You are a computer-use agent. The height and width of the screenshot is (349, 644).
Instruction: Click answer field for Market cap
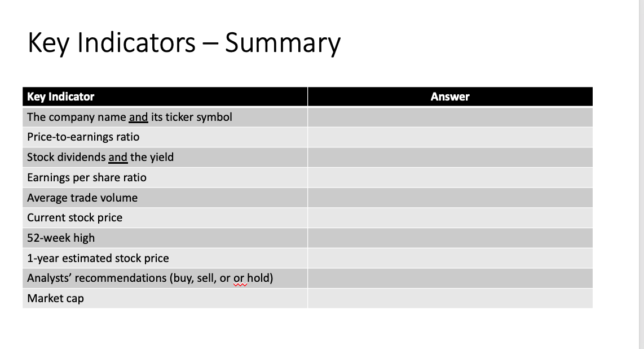tap(450, 298)
